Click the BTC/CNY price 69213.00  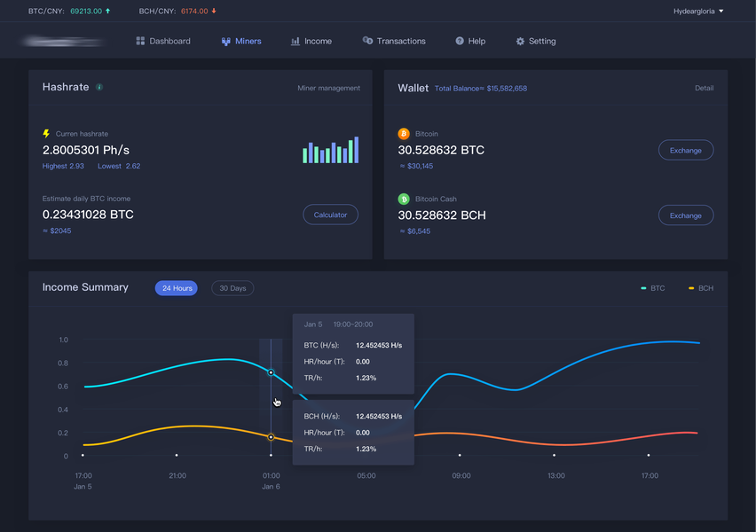(86, 11)
